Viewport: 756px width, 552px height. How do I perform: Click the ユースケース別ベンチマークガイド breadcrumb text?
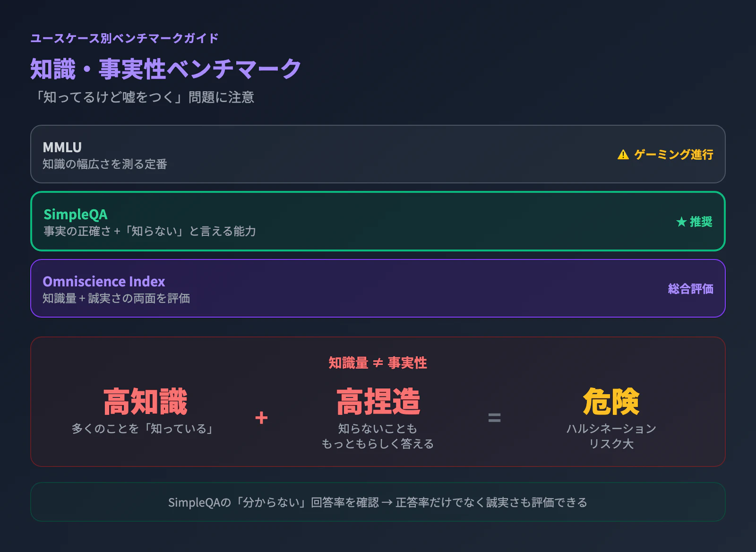coord(124,38)
